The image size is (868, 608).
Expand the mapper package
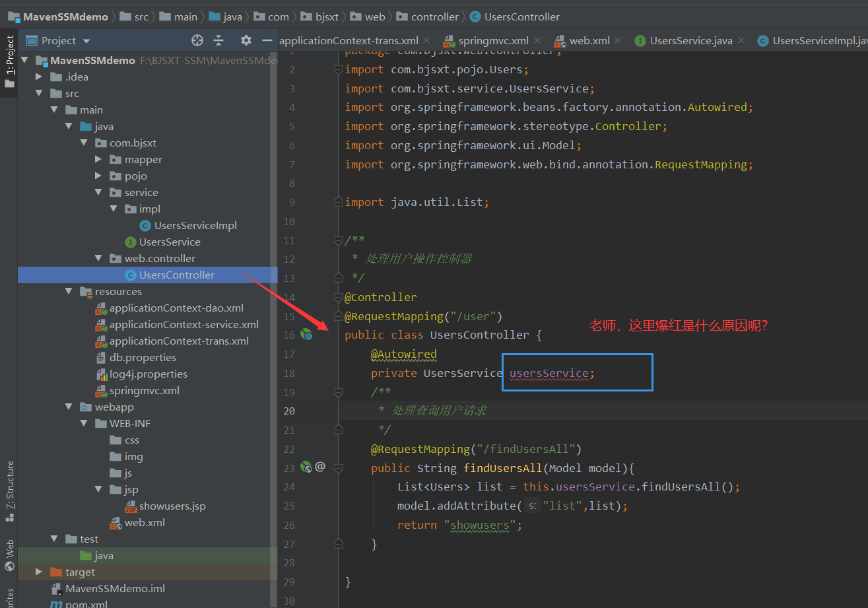(x=98, y=159)
